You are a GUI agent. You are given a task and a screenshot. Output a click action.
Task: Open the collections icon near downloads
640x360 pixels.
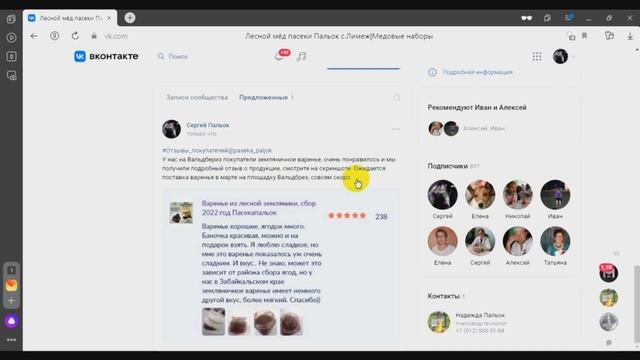609,36
